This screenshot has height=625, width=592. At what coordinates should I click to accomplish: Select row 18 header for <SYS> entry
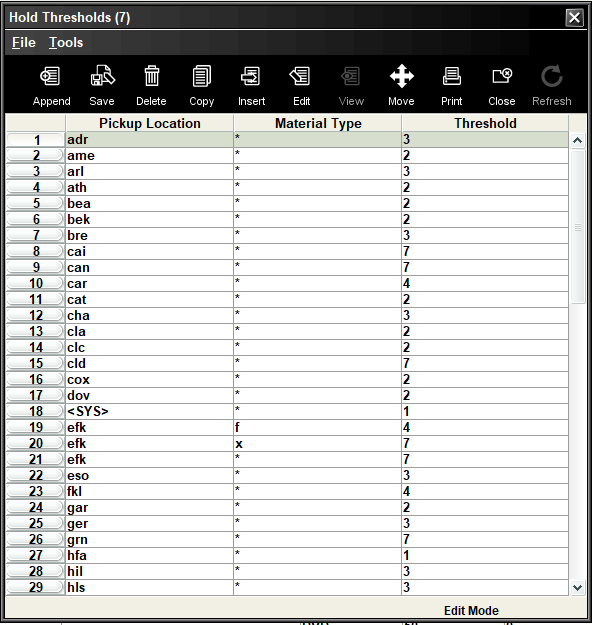[35, 411]
